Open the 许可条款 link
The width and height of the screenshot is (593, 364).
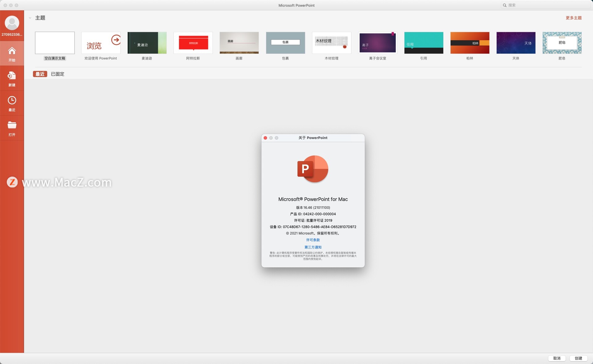pyautogui.click(x=313, y=240)
